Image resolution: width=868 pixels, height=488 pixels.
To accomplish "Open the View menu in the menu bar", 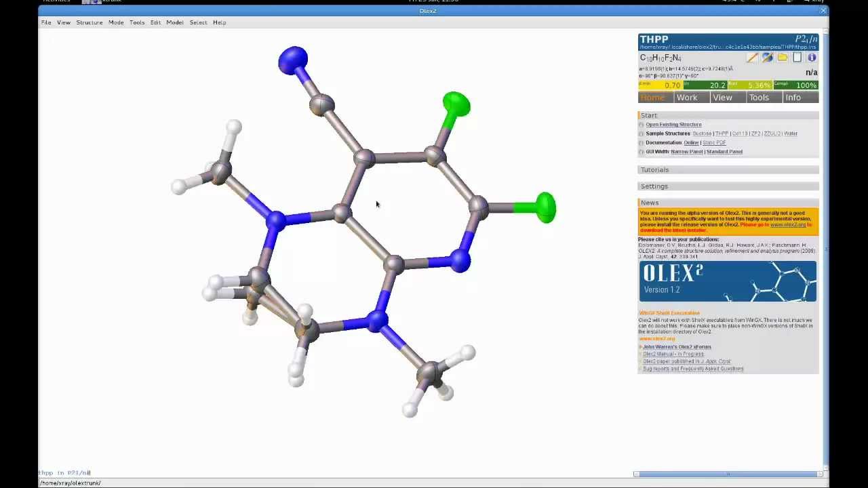I will (x=63, y=22).
